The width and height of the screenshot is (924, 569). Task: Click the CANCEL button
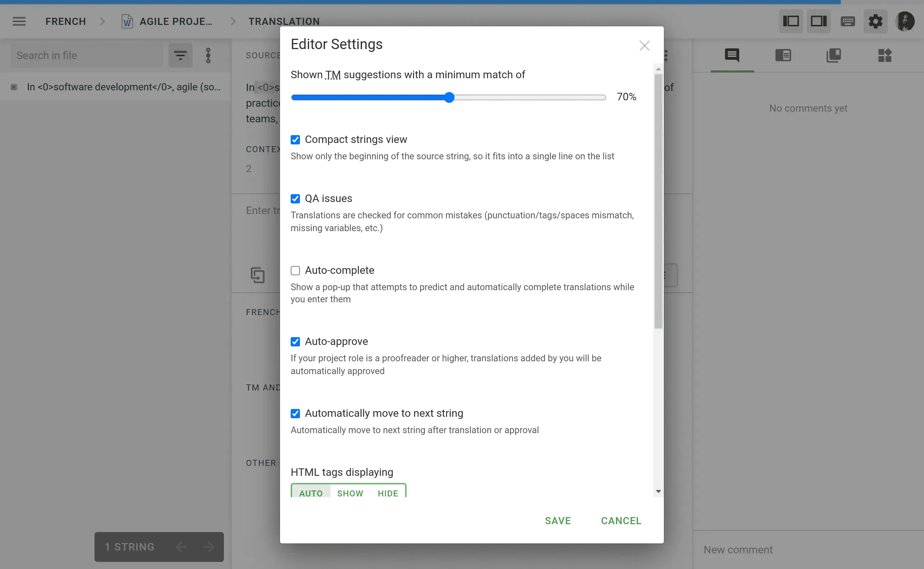(x=621, y=521)
